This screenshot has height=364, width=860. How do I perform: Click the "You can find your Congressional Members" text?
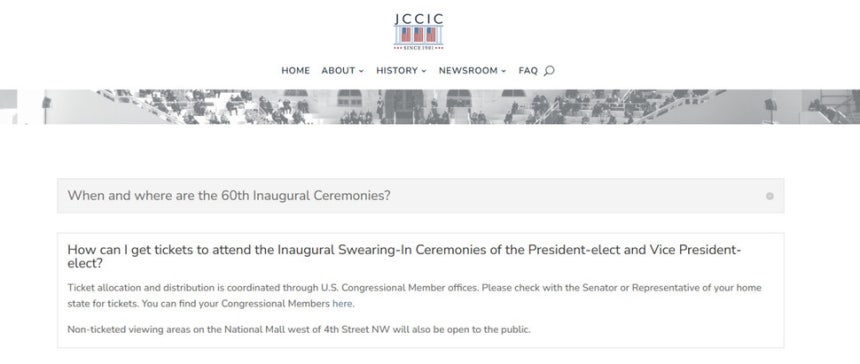tap(236, 304)
